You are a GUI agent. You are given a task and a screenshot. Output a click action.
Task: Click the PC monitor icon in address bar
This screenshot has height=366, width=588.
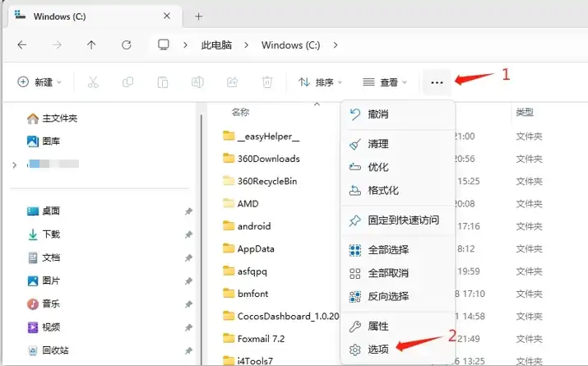point(163,44)
